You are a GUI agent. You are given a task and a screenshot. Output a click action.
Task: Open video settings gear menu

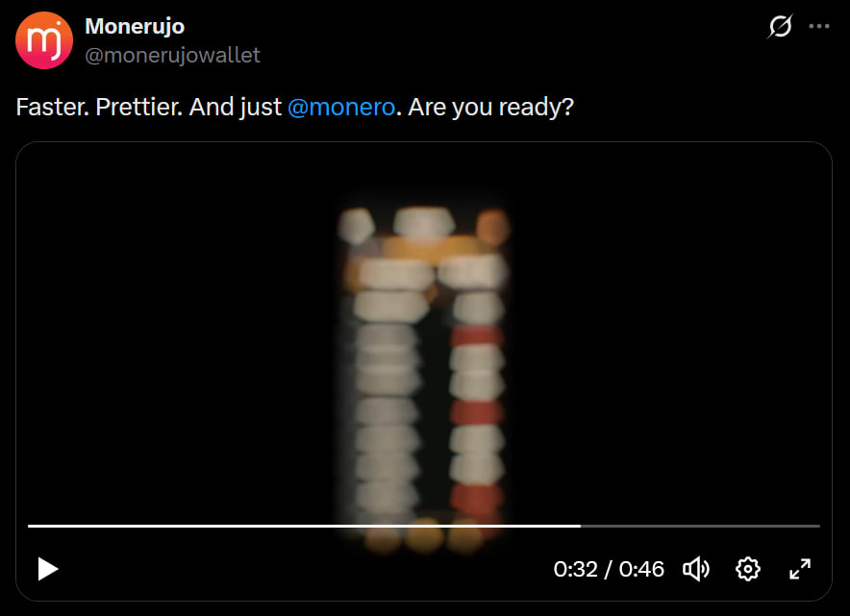tap(748, 569)
